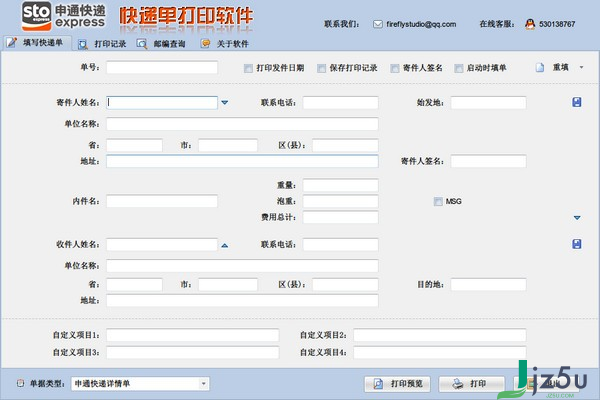Enable the 保存打印记录 checkbox

click(x=321, y=68)
